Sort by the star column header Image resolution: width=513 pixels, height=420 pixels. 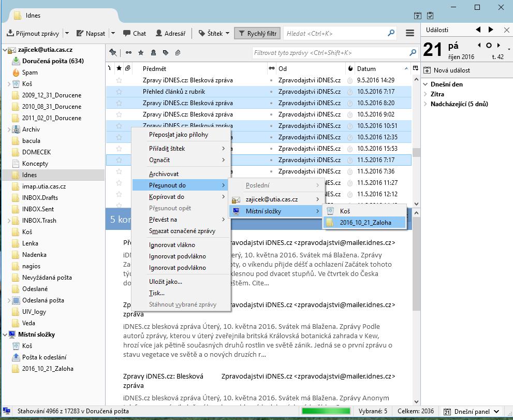(x=119, y=68)
